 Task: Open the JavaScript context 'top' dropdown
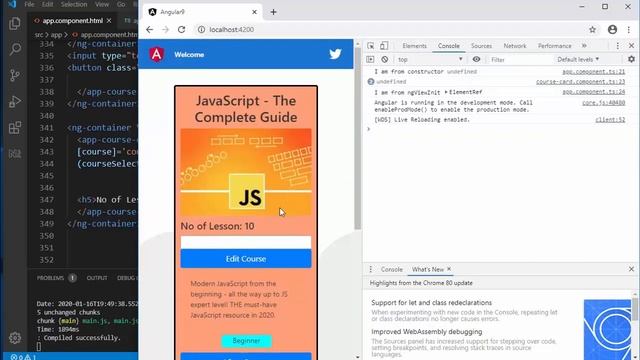click(430, 59)
